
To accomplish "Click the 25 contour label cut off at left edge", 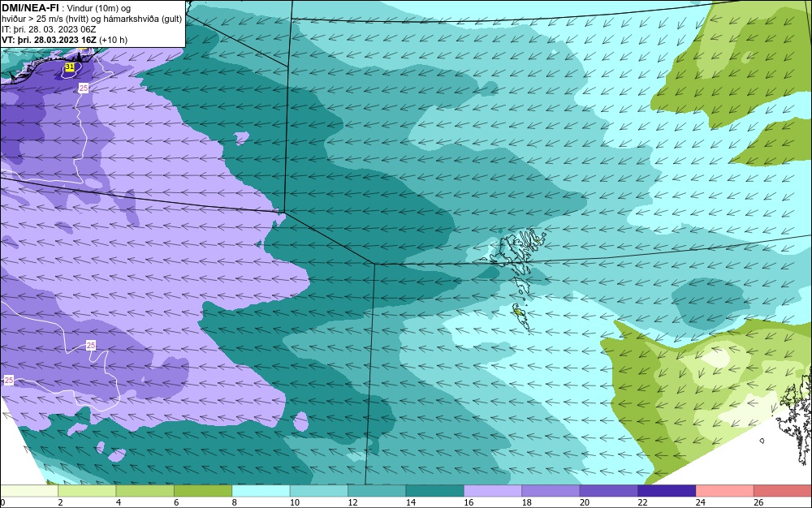I will coord(8,381).
